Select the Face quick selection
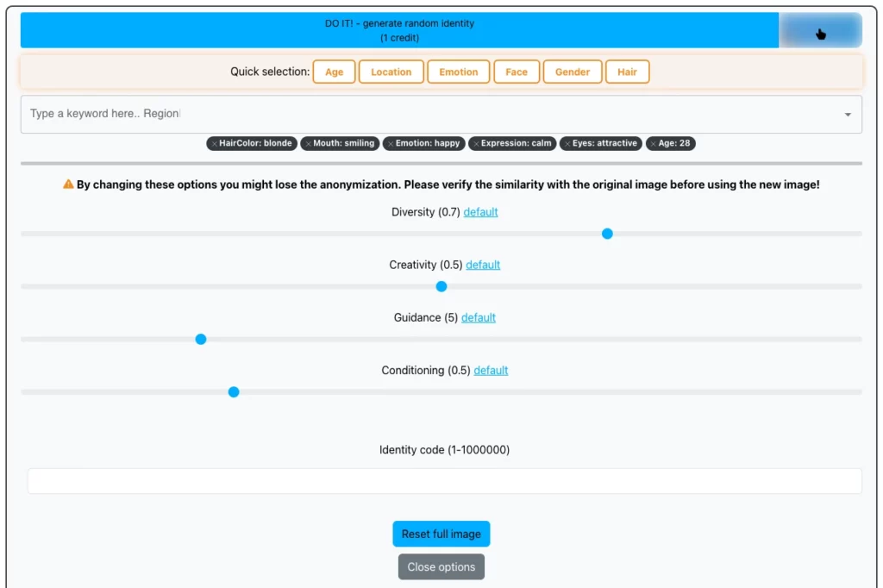Screen dimensions: 883x588 click(517, 72)
